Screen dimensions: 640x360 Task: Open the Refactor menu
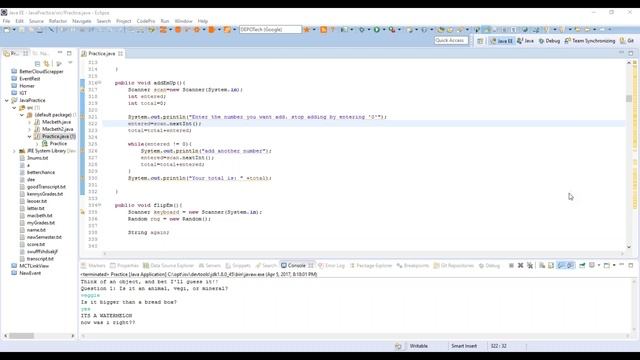pyautogui.click(x=58, y=21)
